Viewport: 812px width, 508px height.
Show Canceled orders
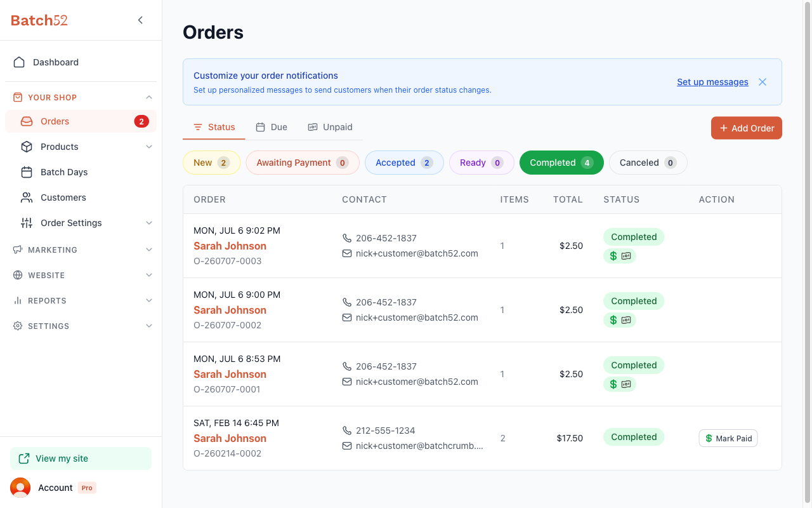pyautogui.click(x=648, y=163)
